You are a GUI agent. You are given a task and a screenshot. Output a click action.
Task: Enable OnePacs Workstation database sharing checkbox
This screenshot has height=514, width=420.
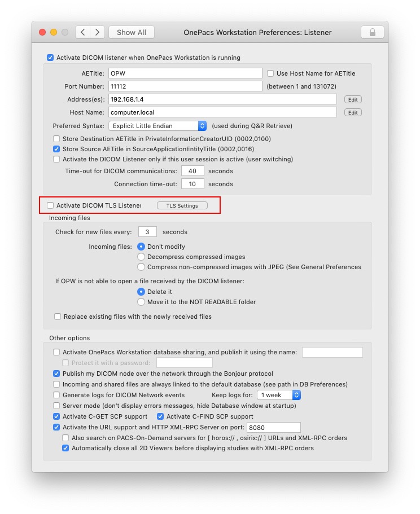56,352
